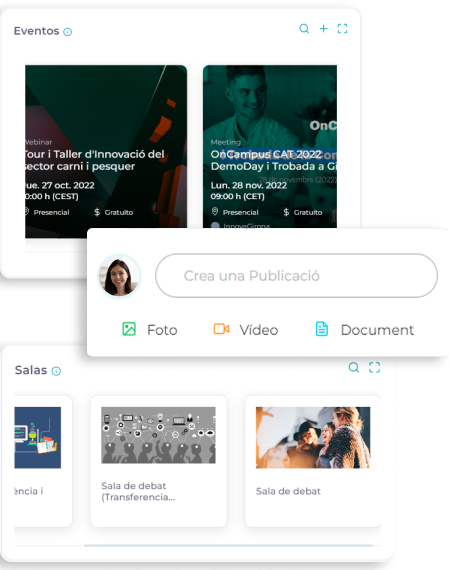Click Webinar label on Tour event
The height and width of the screenshot is (570, 449).
[39, 142]
